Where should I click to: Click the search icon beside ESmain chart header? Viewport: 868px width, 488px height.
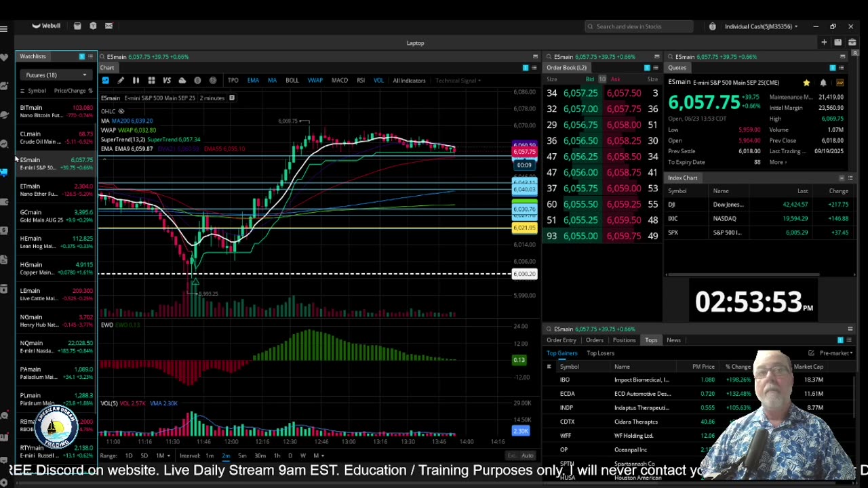[x=102, y=57]
